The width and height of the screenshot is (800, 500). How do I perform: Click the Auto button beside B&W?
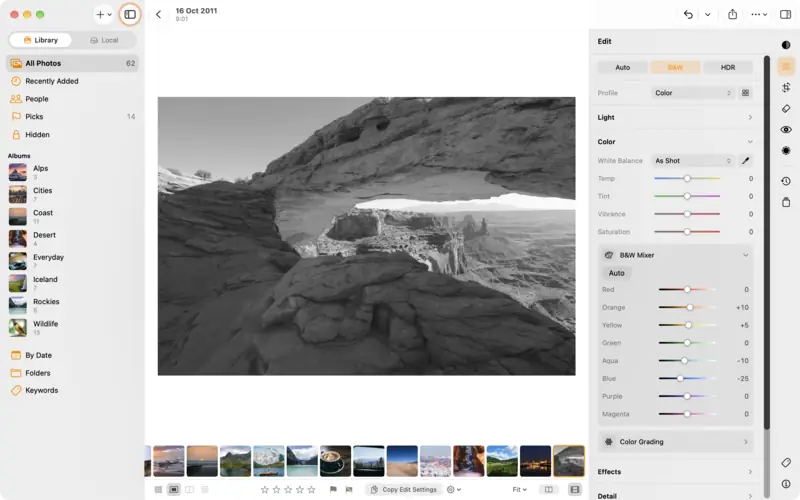pos(622,67)
